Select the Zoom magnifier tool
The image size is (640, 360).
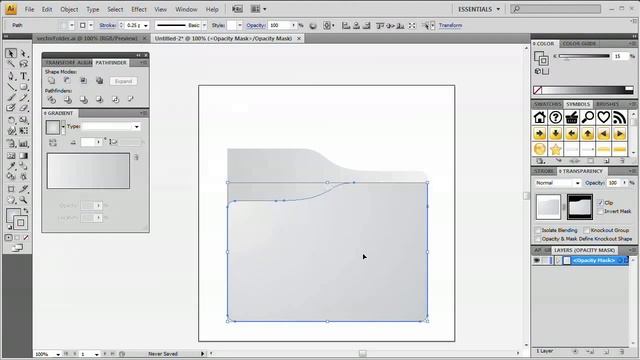click(x=24, y=200)
